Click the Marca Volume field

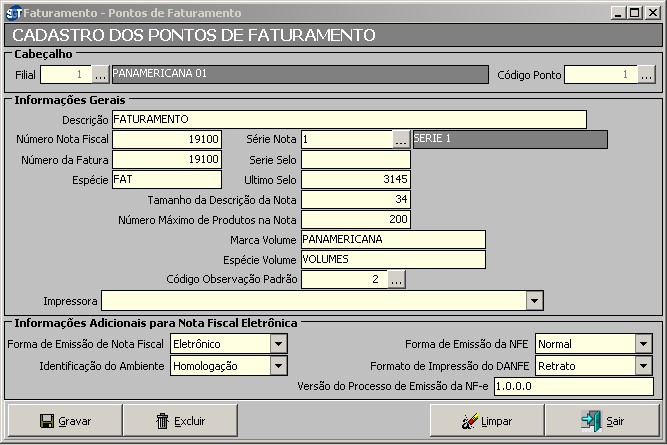(x=392, y=239)
